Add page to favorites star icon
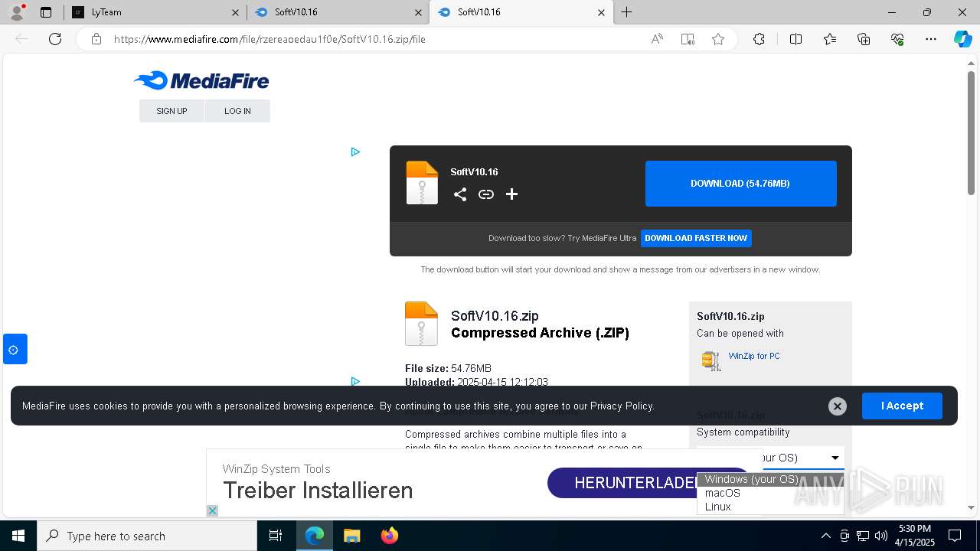Screen dimensions: 980x551 [x=718, y=39]
